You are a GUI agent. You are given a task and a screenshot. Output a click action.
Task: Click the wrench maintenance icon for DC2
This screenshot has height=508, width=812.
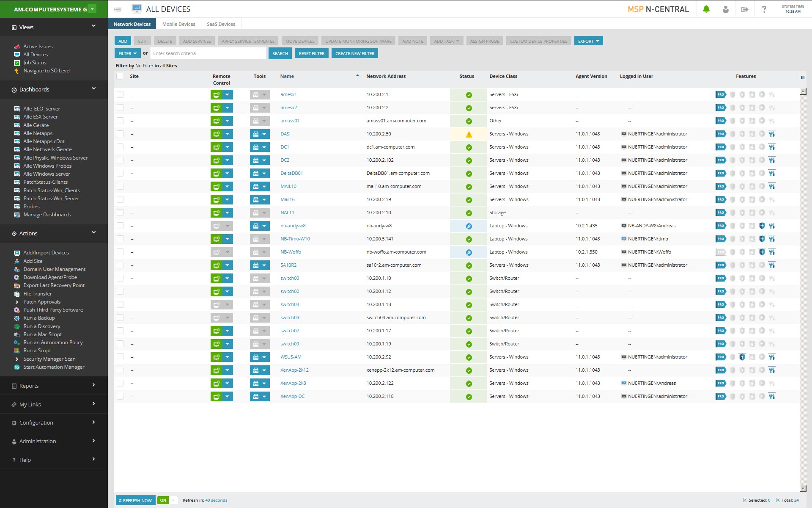pos(772,160)
